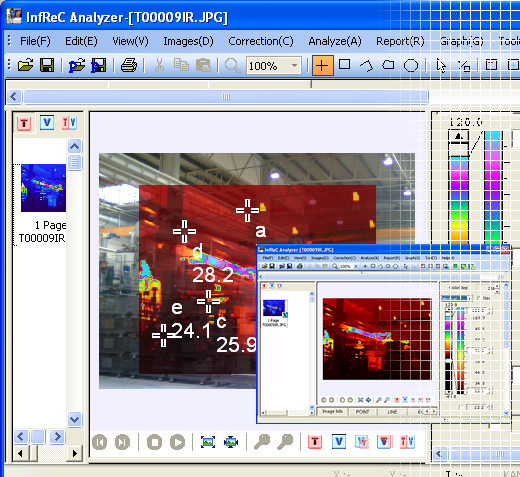Select measurement point d crosshair
Image resolution: width=520 pixels, height=477 pixels.
(184, 231)
